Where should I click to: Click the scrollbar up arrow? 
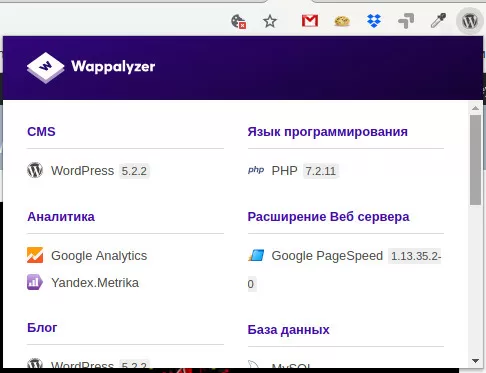[476, 108]
